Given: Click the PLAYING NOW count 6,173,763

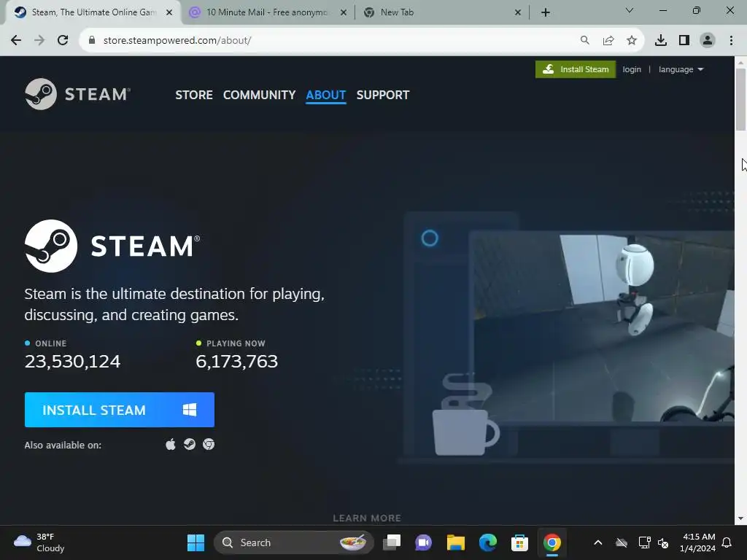Looking at the screenshot, I should tap(237, 362).
